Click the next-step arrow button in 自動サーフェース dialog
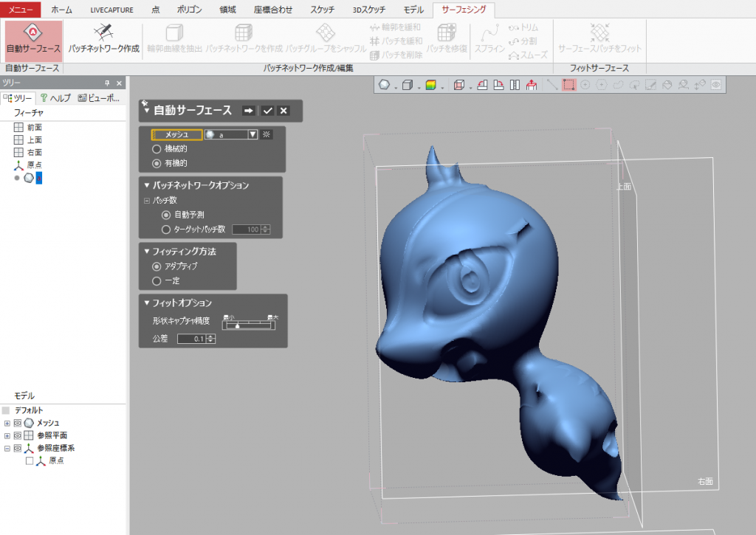Screen dimensions: 756x535 pyautogui.click(x=248, y=111)
